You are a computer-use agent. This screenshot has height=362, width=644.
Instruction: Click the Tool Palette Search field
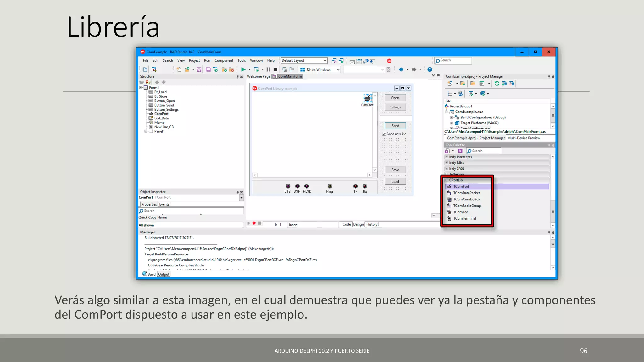(484, 151)
